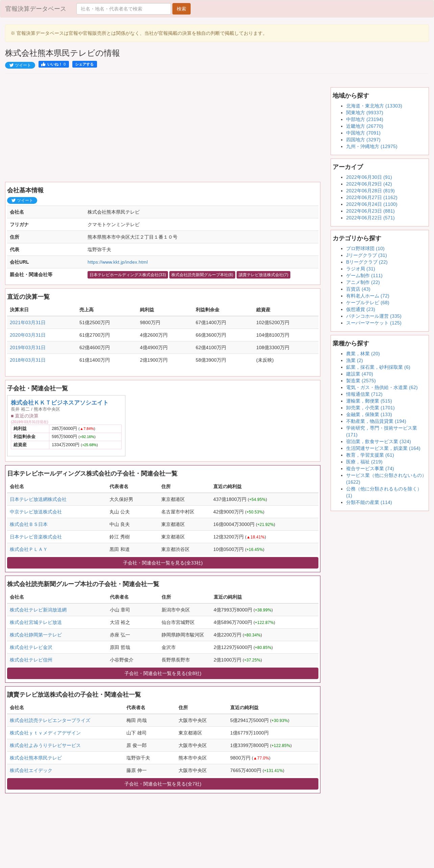Open 株式会社静岡第一テレビ company link

coord(36,635)
